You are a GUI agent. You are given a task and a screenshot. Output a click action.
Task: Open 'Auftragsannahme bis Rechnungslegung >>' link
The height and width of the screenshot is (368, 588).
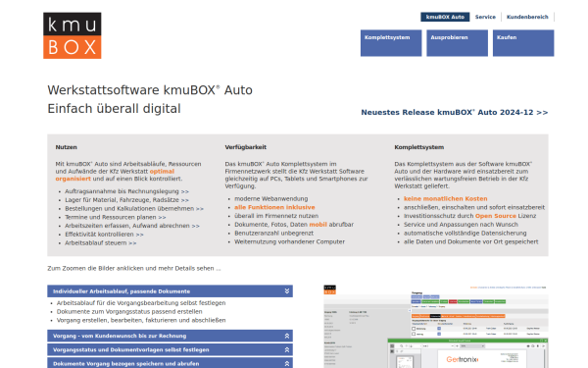[x=126, y=191]
